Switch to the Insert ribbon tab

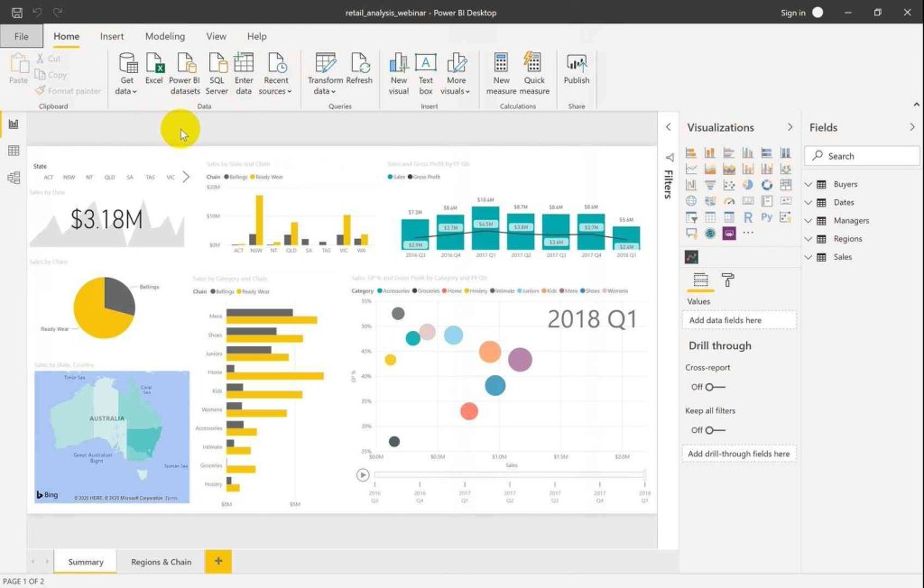(112, 36)
